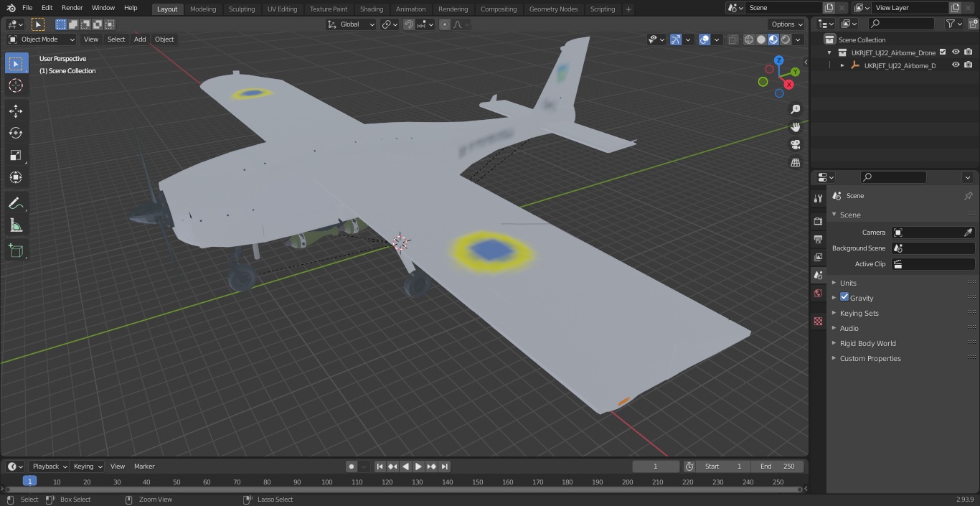This screenshot has width=980, height=506.
Task: Open the Tool properties tab
Action: [818, 199]
